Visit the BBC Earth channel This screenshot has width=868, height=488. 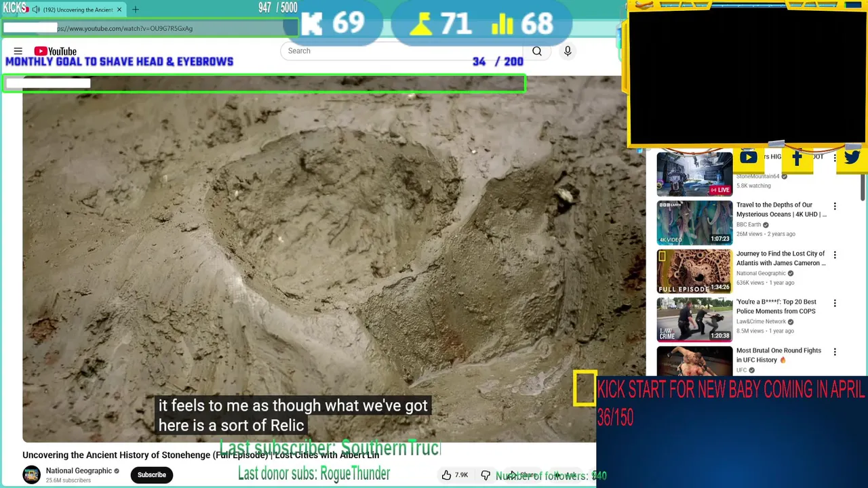point(749,224)
